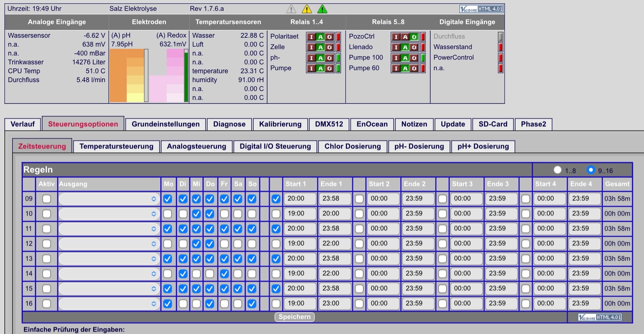Switch to the Grundeinstellungen tab
The height and width of the screenshot is (334, 644).
[166, 124]
